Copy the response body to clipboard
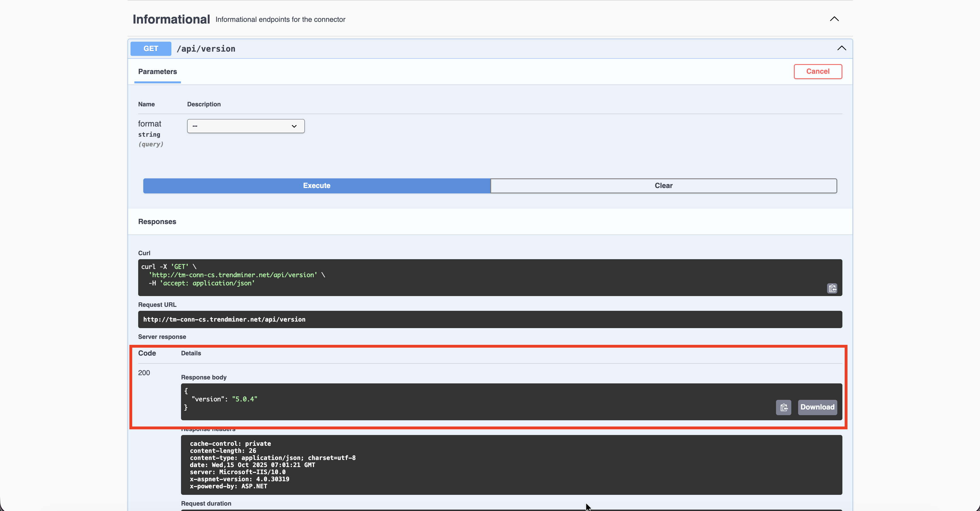980x511 pixels. click(783, 407)
